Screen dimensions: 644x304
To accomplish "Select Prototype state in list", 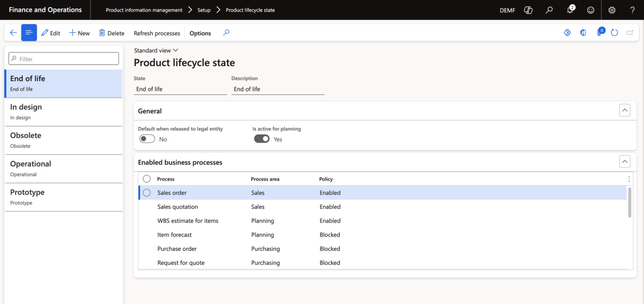I will (x=63, y=197).
